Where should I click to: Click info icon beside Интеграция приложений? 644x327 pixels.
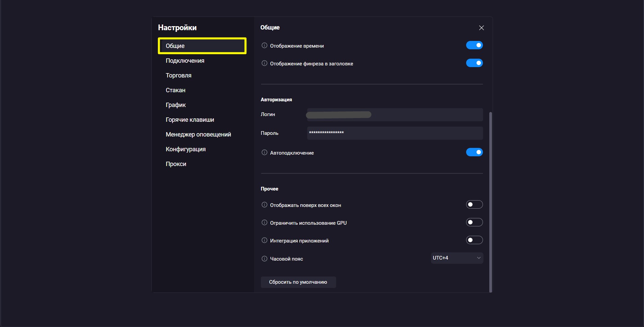(x=264, y=240)
